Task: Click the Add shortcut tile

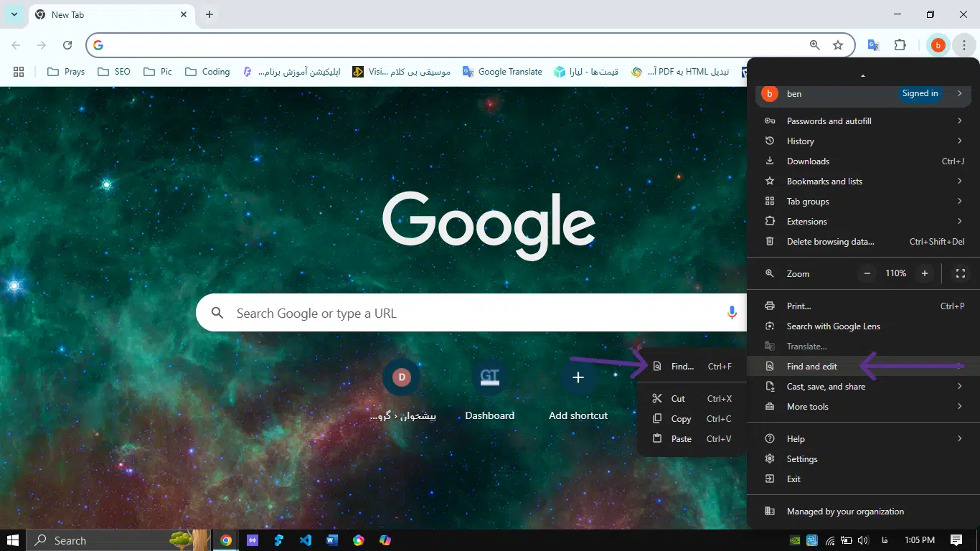Action: (x=578, y=391)
